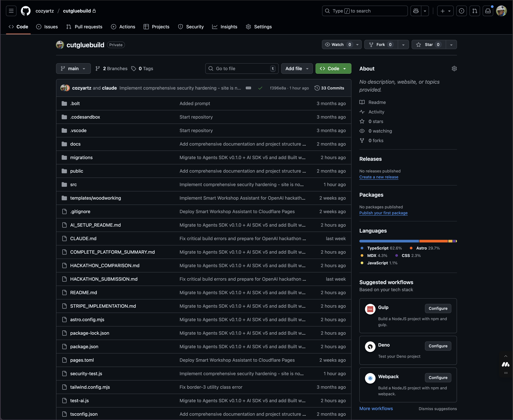Image resolution: width=513 pixels, height=420 pixels.
Task: Expand the commit message ellipsis
Action: (248, 88)
